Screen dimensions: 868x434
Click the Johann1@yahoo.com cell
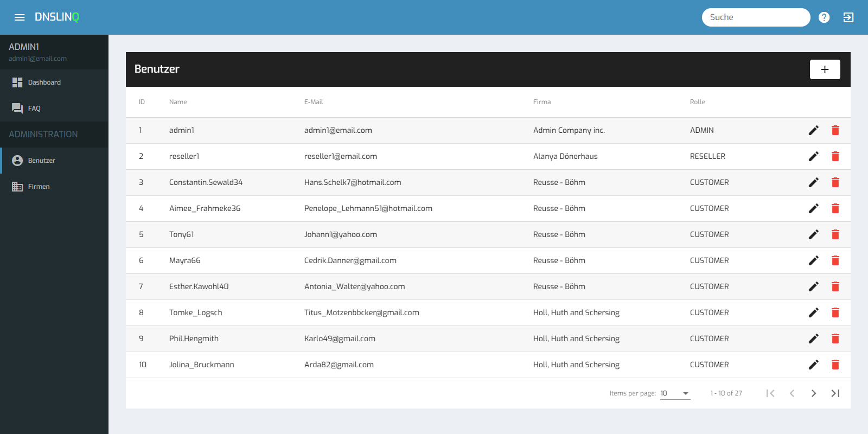pyautogui.click(x=341, y=234)
